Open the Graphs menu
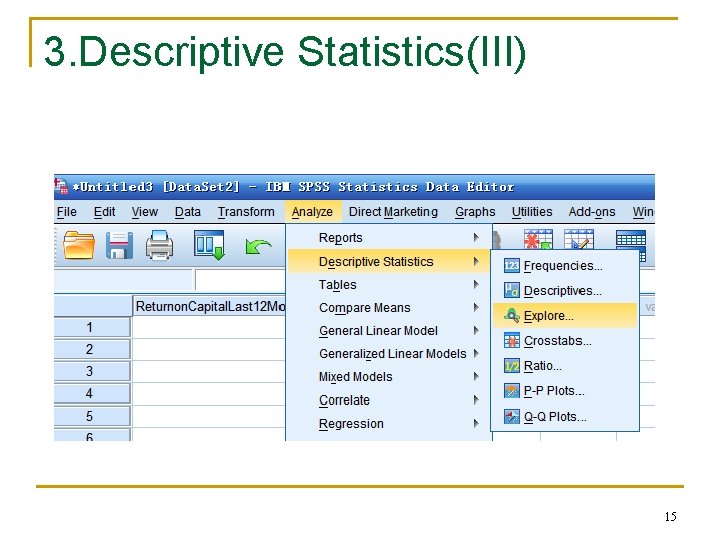 pos(475,212)
